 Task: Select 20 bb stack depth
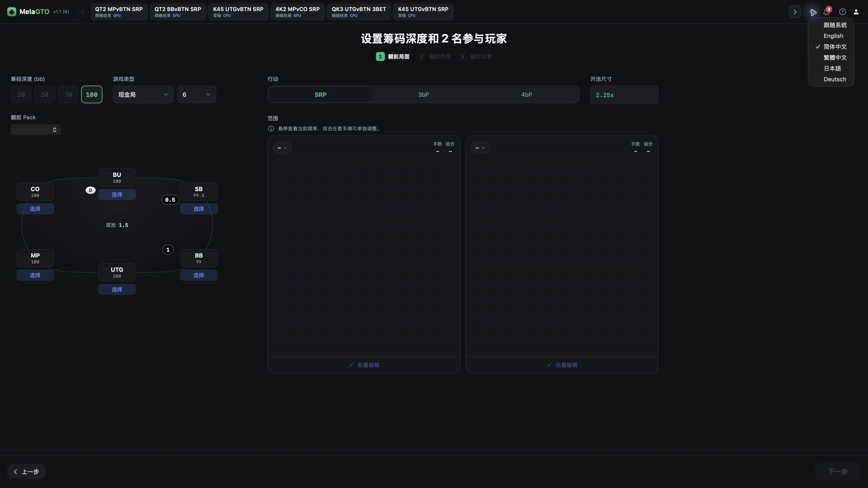pyautogui.click(x=21, y=95)
